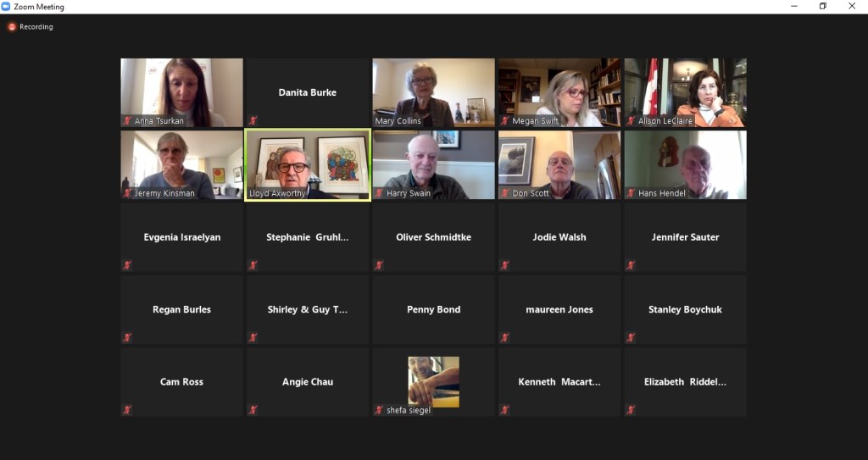This screenshot has height=460, width=868.
Task: Click muted mic icon on Anna Tsurkan tile
Action: (127, 120)
